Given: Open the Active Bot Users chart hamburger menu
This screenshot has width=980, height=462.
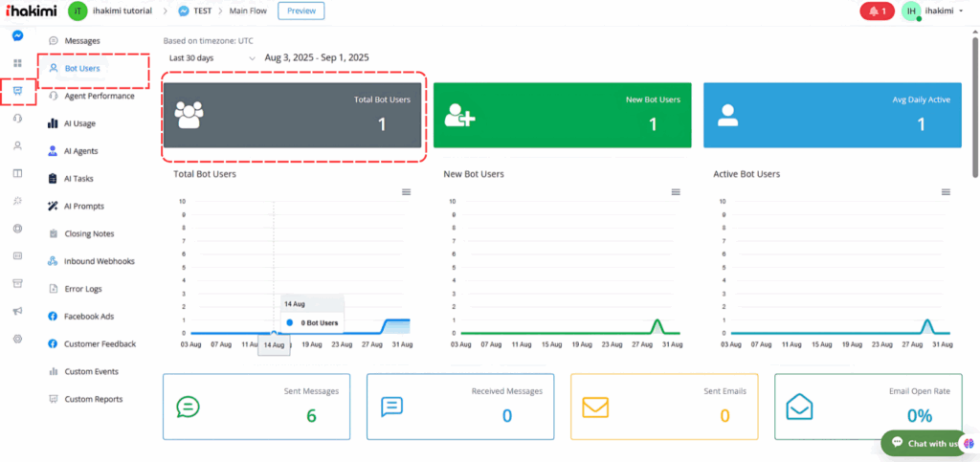Looking at the screenshot, I should click(x=947, y=192).
